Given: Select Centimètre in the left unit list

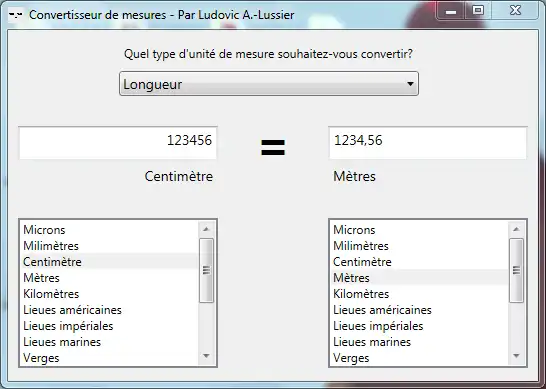Looking at the screenshot, I should pyautogui.click(x=109, y=262).
